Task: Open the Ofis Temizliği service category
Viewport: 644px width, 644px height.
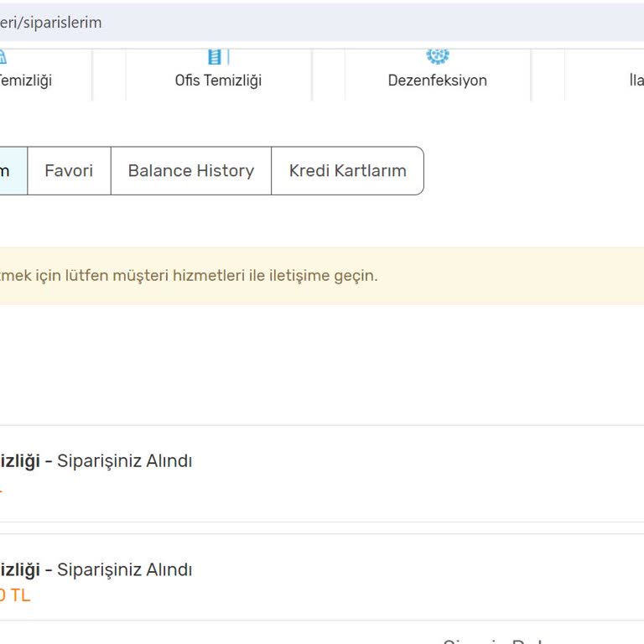Action: [218, 80]
